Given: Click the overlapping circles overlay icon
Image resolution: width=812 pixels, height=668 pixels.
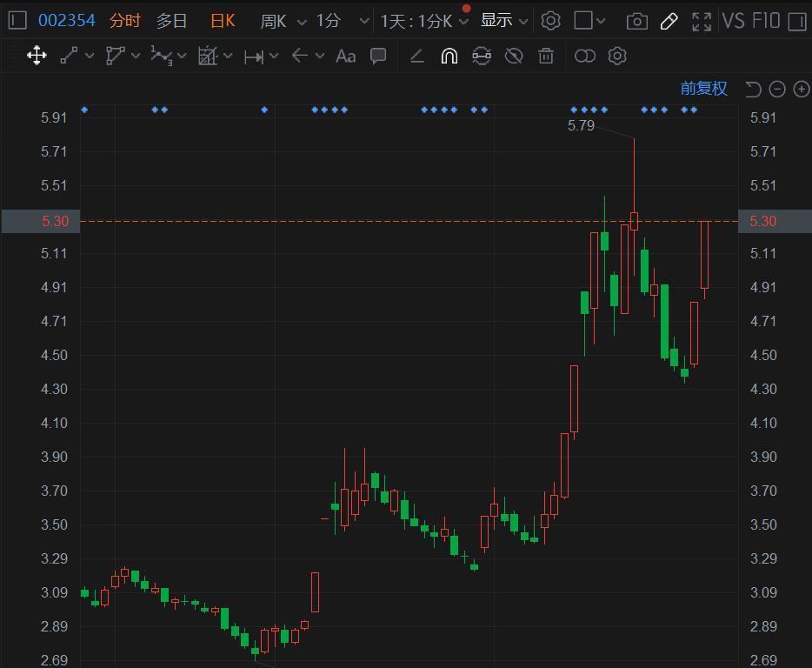Looking at the screenshot, I should [x=585, y=56].
